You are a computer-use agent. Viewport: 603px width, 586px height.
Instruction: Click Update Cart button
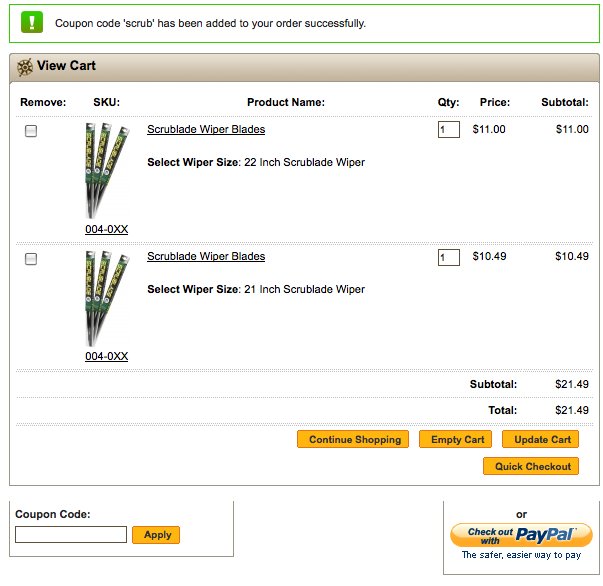[540, 439]
